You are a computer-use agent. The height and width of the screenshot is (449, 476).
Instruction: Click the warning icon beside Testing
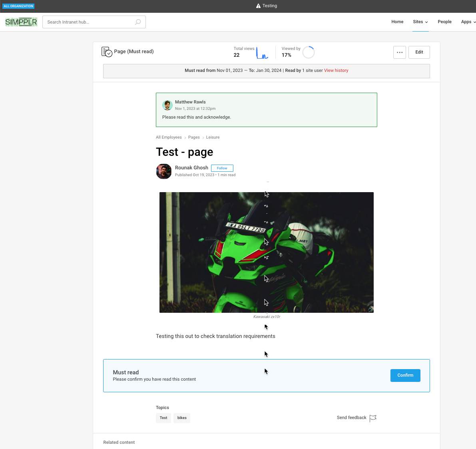click(x=258, y=6)
